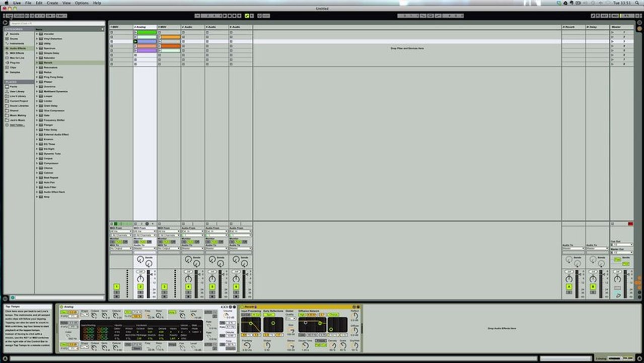The image size is (644, 363).
Task: Expand the Reverb item in browser
Action: 37,63
